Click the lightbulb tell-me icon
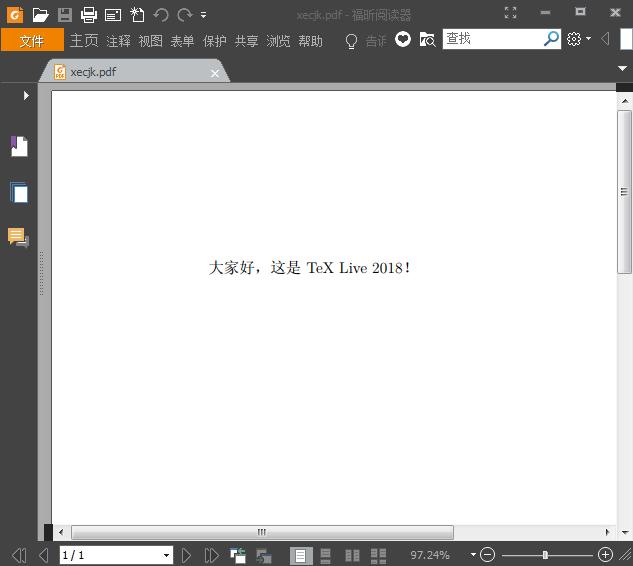Image resolution: width=633 pixels, height=566 pixels. pyautogui.click(x=351, y=41)
